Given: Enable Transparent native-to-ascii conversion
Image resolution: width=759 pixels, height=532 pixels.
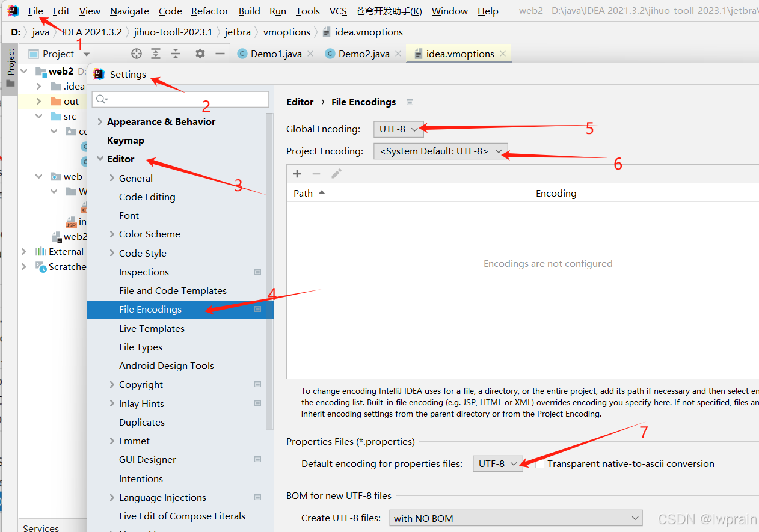Looking at the screenshot, I should click(539, 464).
